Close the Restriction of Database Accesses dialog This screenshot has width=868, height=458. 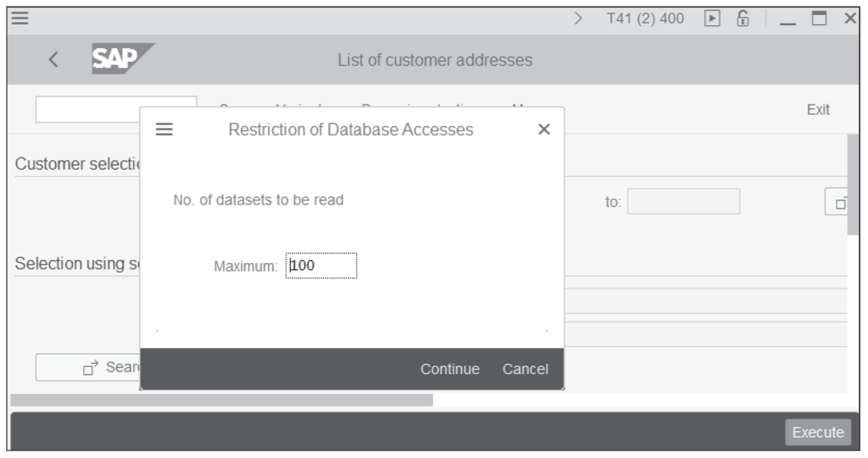(x=545, y=129)
